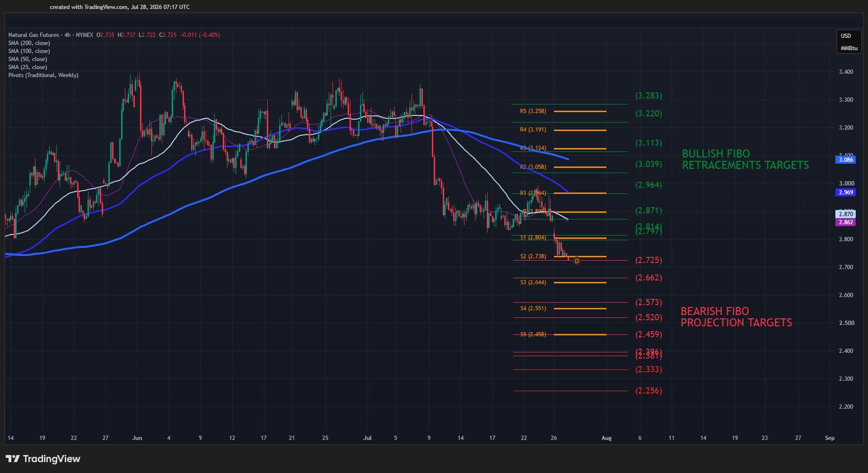
Task: Click the TradingView logo at bottom left
Action: pyautogui.click(x=43, y=459)
